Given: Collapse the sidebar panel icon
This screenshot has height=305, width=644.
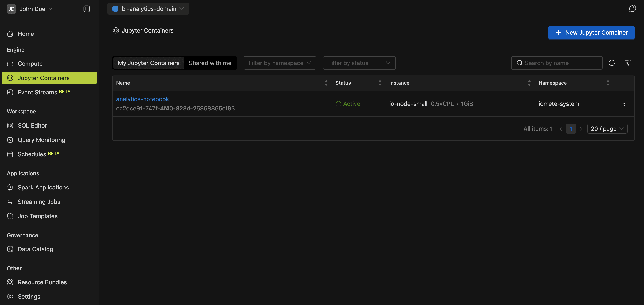Looking at the screenshot, I should [x=86, y=9].
